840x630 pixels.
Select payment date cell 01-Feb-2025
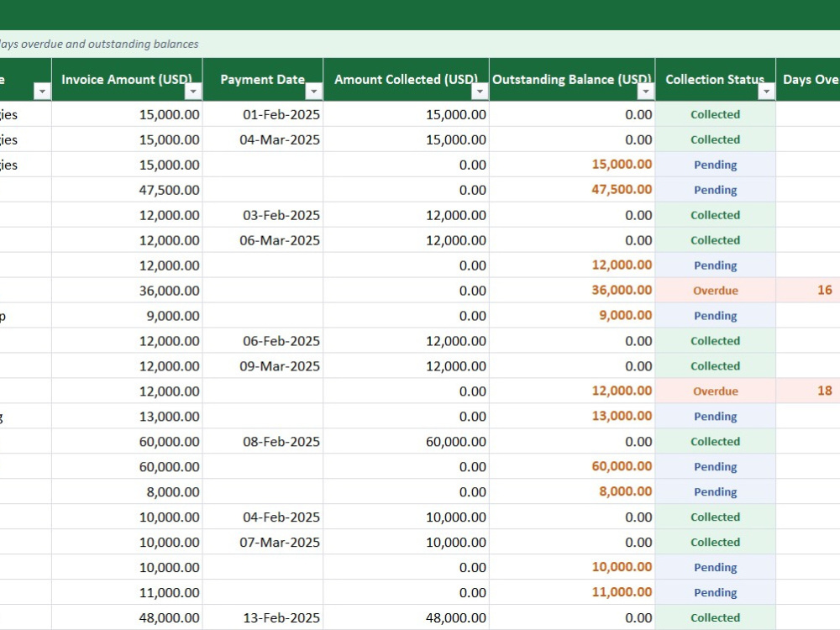pyautogui.click(x=263, y=114)
